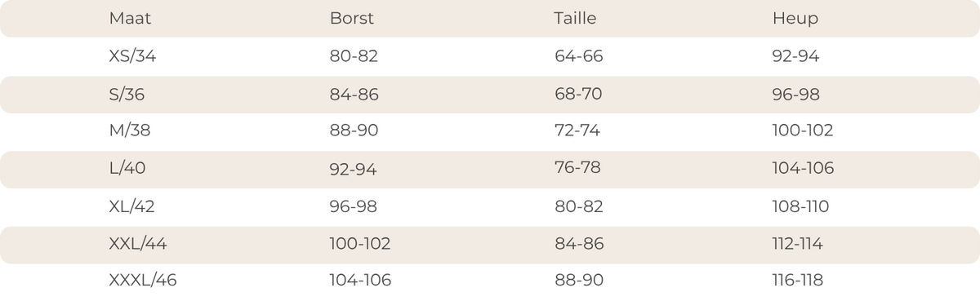The height and width of the screenshot is (301, 980).
Task: Select the M/38 size cell
Action: click(130, 130)
